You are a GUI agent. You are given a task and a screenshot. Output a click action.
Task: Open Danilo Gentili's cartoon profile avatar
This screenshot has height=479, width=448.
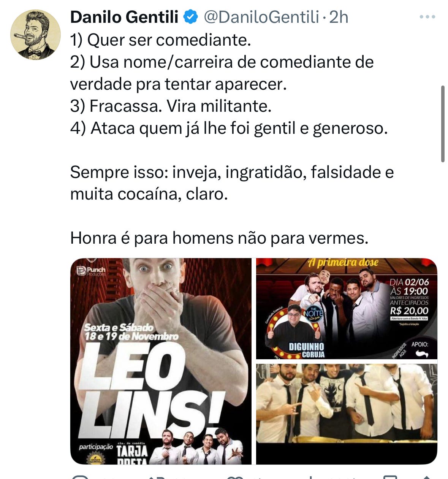click(x=35, y=35)
